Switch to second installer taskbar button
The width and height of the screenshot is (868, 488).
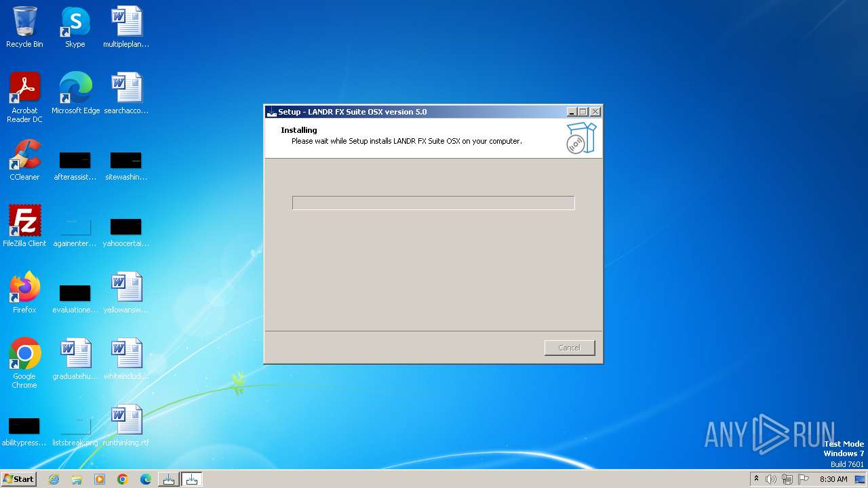point(192,479)
